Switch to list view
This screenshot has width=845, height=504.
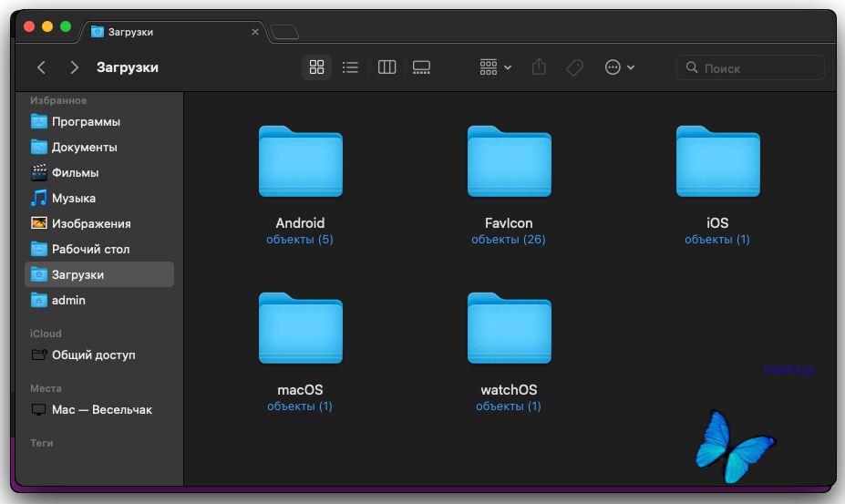[x=350, y=67]
